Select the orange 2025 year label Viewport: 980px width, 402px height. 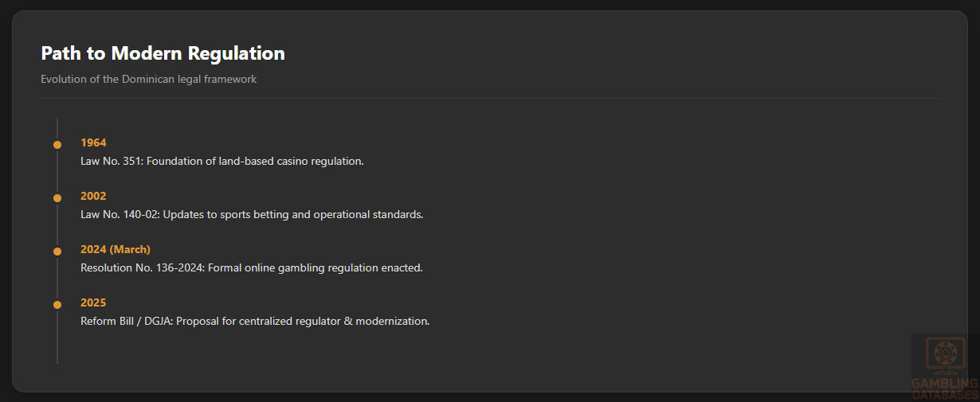(93, 302)
